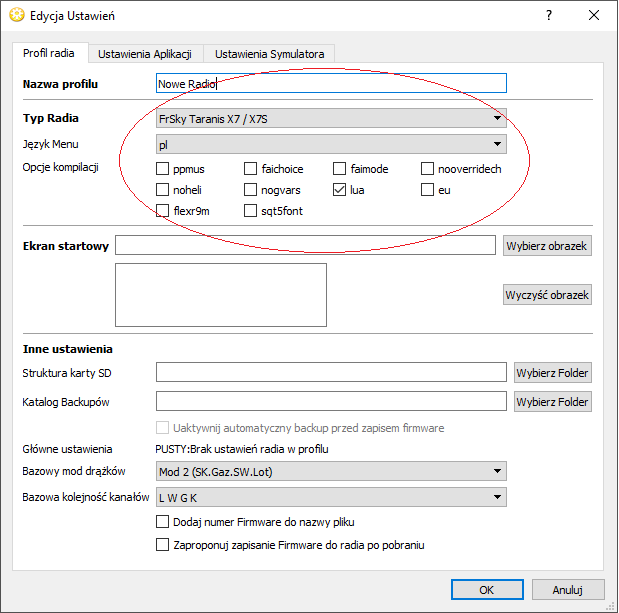This screenshot has width=619, height=613.
Task: Click Wybierz Folder for Katalog Backupów
Action: (x=553, y=401)
